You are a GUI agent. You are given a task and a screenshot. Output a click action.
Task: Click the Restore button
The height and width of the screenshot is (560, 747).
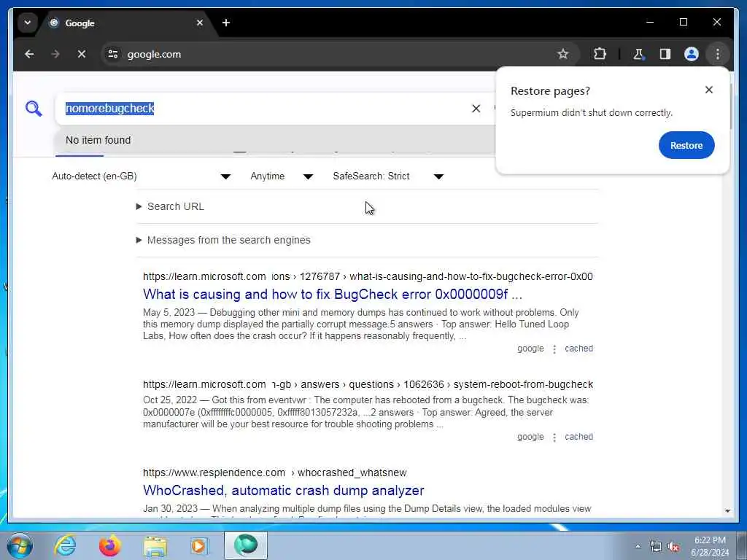[x=686, y=145]
